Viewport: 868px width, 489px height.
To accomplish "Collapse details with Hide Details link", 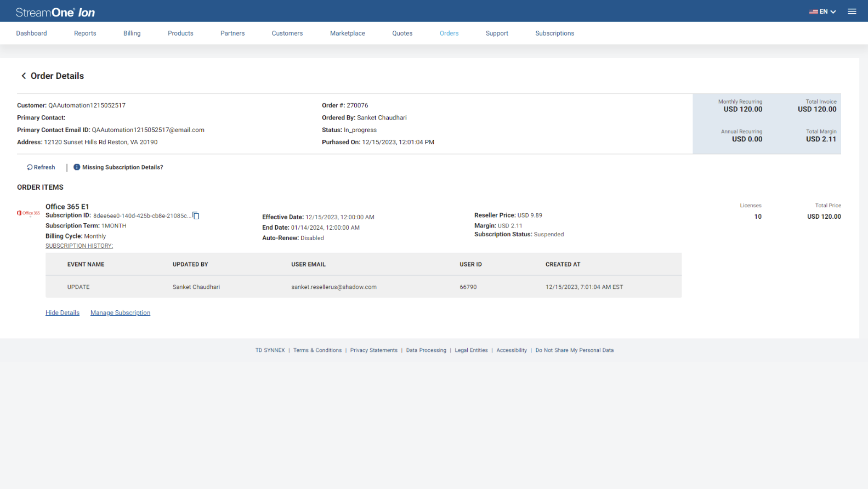I will click(x=63, y=313).
